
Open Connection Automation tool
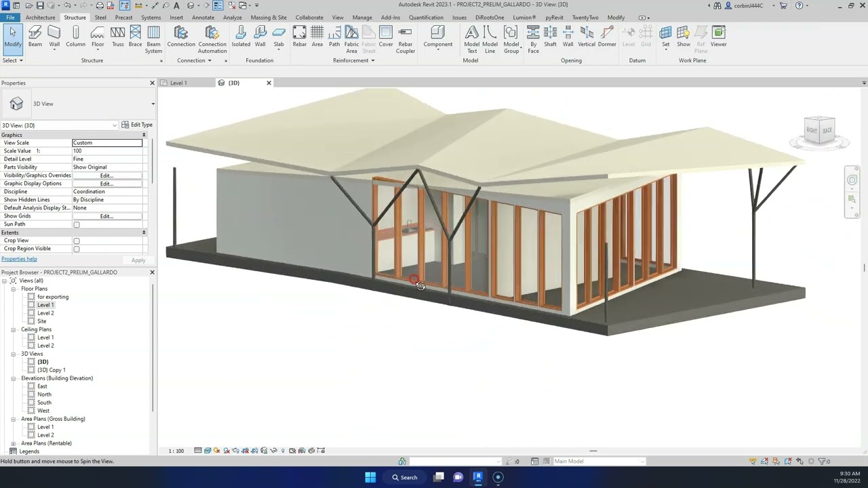pyautogui.click(x=212, y=39)
